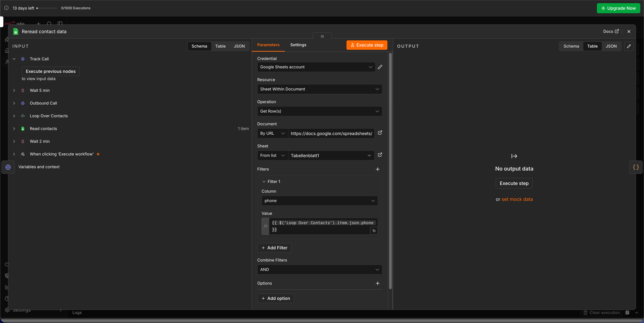The image size is (644, 323).
Task: Switch to the Parameters tab
Action: tap(268, 45)
